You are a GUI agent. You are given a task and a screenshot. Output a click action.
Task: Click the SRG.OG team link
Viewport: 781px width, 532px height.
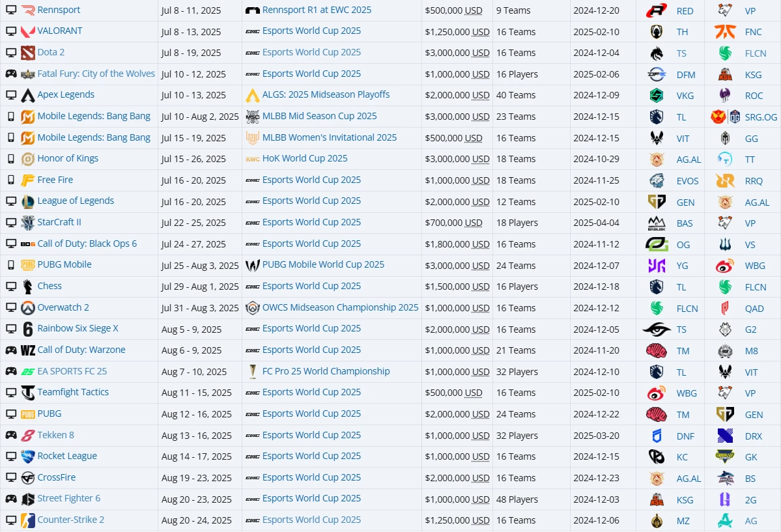click(761, 117)
